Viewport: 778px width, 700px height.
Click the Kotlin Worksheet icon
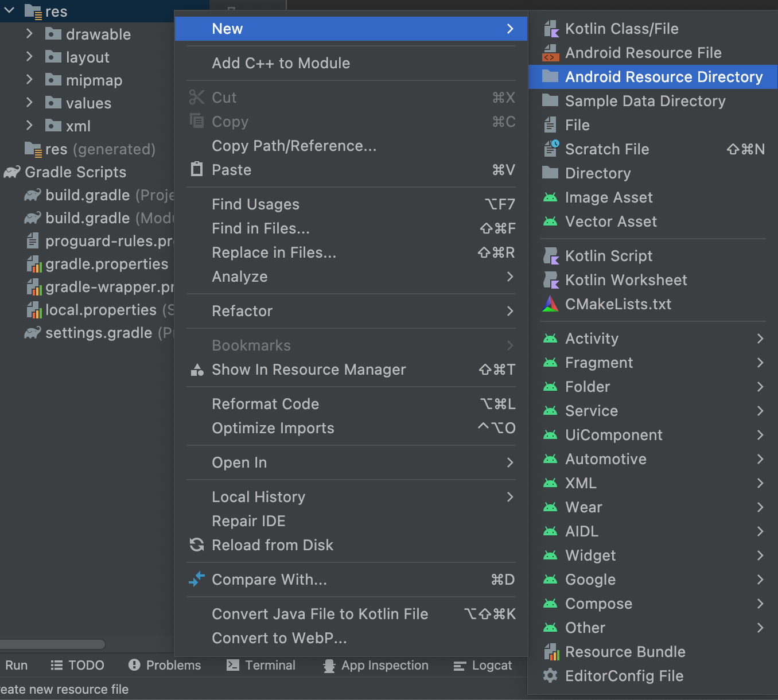pos(551,280)
